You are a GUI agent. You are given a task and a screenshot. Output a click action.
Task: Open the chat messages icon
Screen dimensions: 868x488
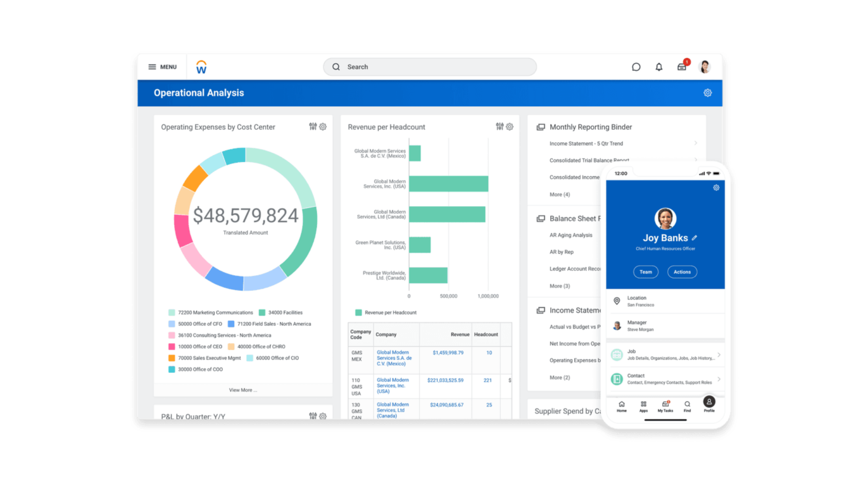click(x=636, y=67)
